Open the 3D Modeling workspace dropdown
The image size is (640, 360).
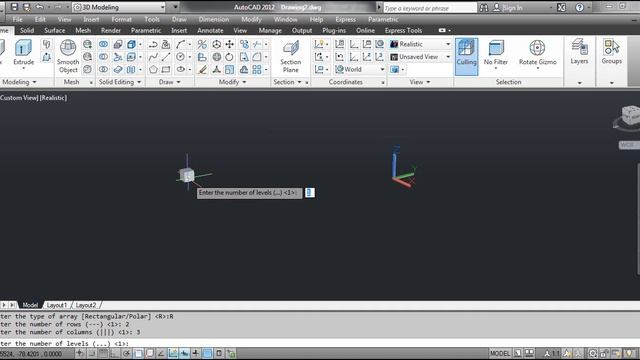119,7
